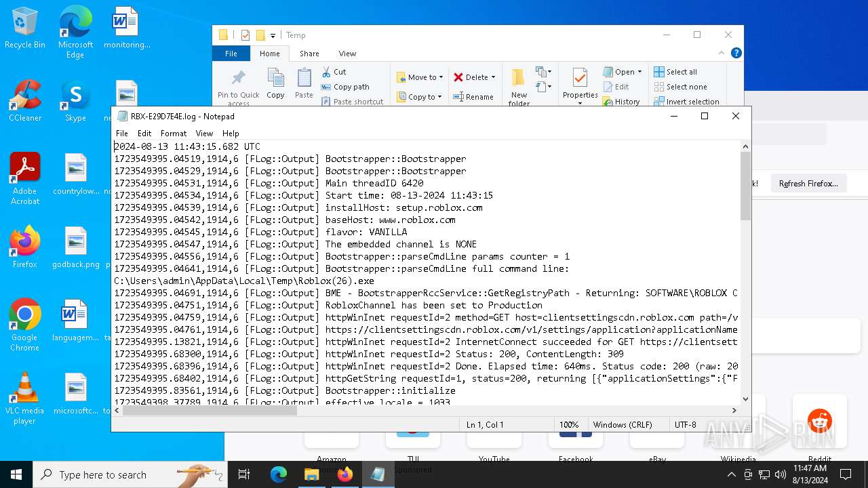This screenshot has width=868, height=488.
Task: Click the volume tray icon
Action: pyautogui.click(x=780, y=474)
